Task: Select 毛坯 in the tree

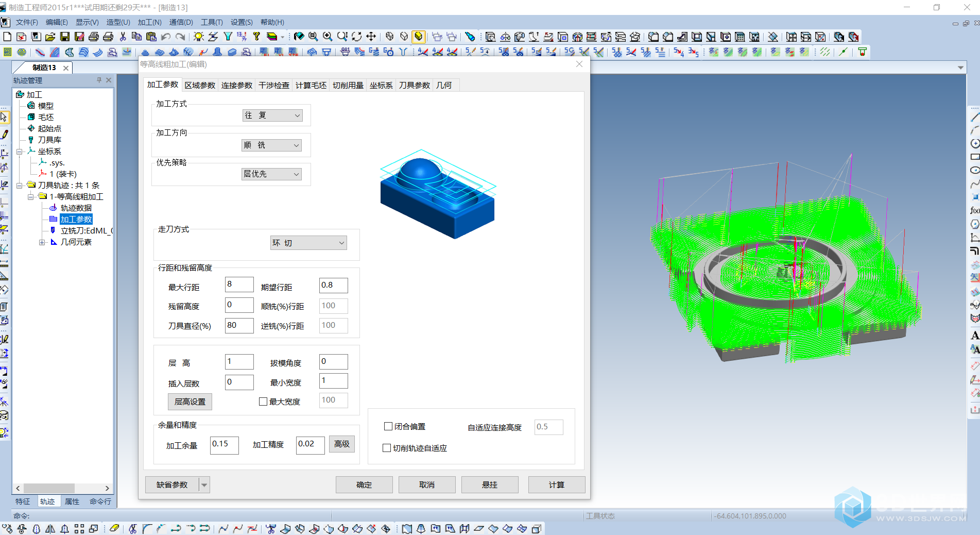Action: pos(46,118)
